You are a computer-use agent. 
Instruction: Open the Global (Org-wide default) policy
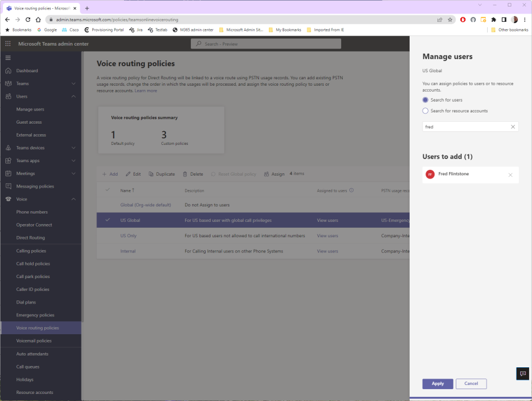pos(145,205)
